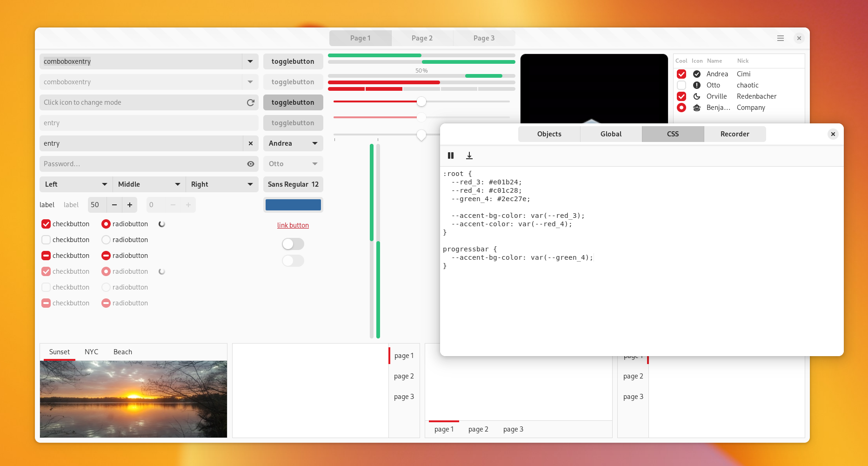Open the hamburger menu in header bar
Viewport: 868px width, 466px height.
click(781, 38)
